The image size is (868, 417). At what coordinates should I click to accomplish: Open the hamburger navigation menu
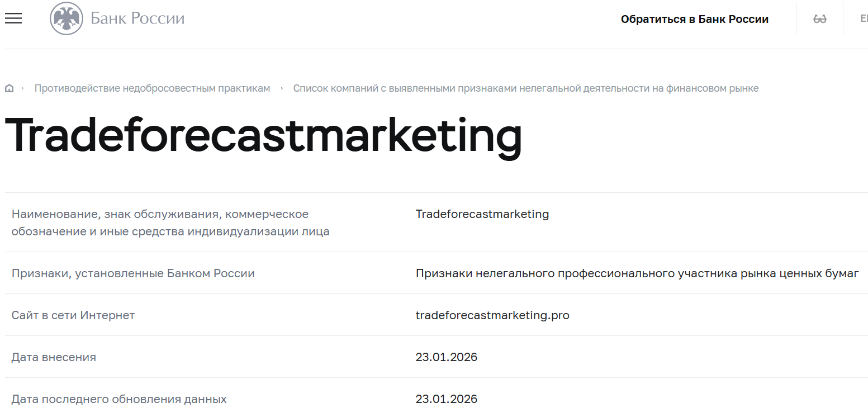tap(13, 18)
